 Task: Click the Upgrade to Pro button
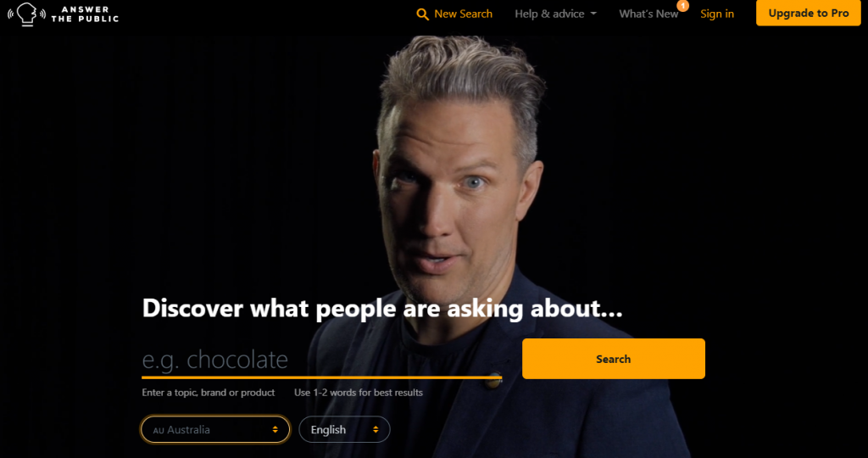click(808, 14)
